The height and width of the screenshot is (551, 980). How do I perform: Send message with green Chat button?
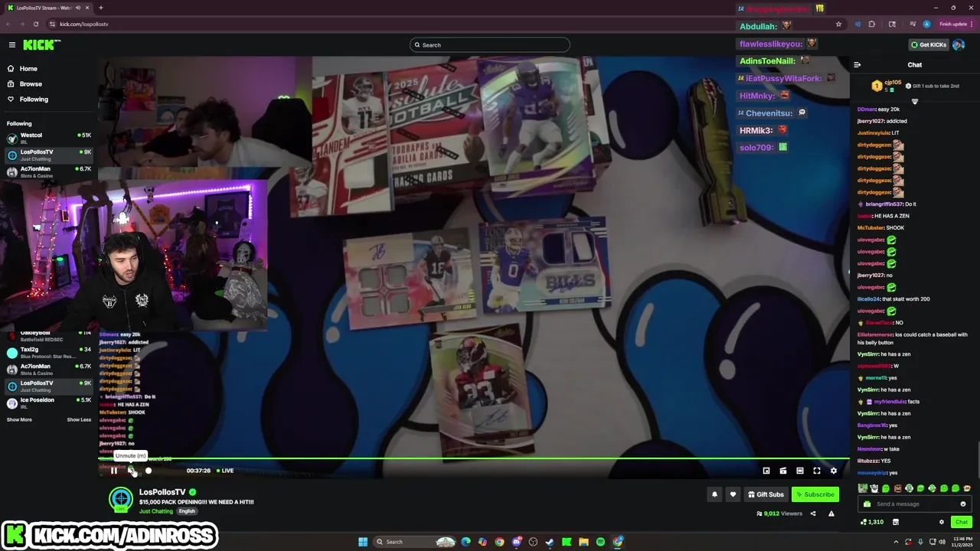point(962,522)
